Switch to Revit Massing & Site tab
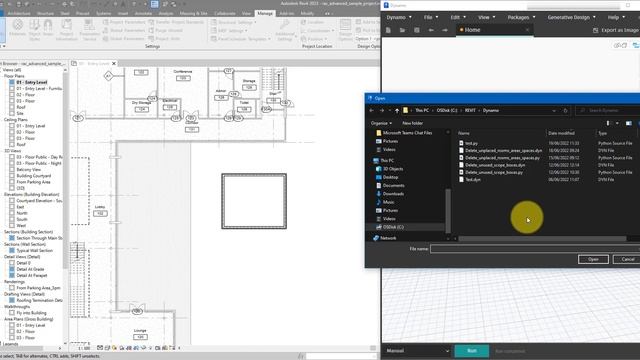640x360 pixels. point(193,13)
